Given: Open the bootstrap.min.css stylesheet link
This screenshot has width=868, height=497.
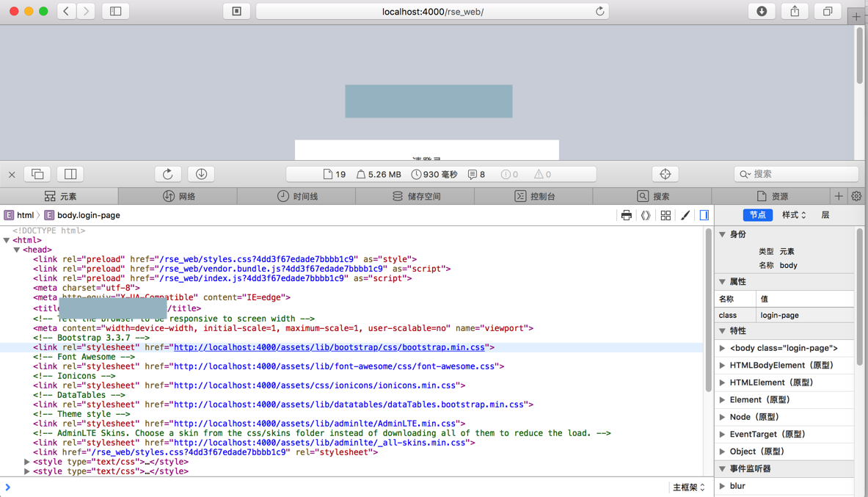Looking at the screenshot, I should click(x=329, y=347).
